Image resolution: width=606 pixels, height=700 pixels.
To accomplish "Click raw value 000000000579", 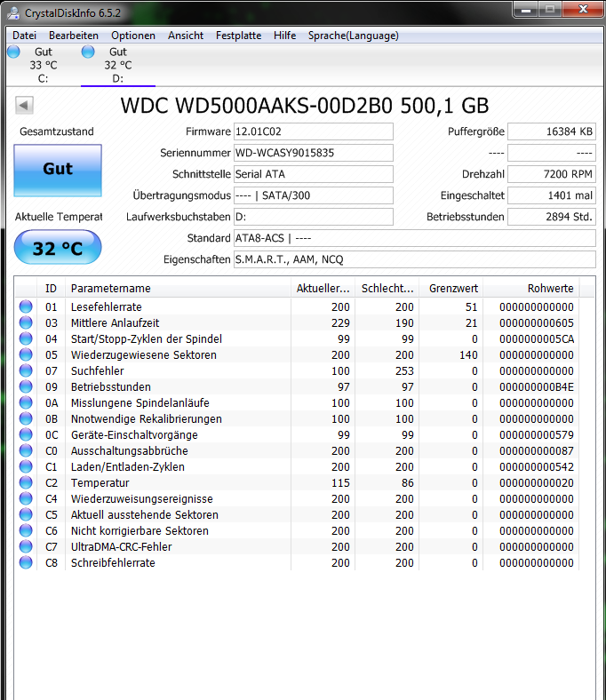I will tap(537, 434).
